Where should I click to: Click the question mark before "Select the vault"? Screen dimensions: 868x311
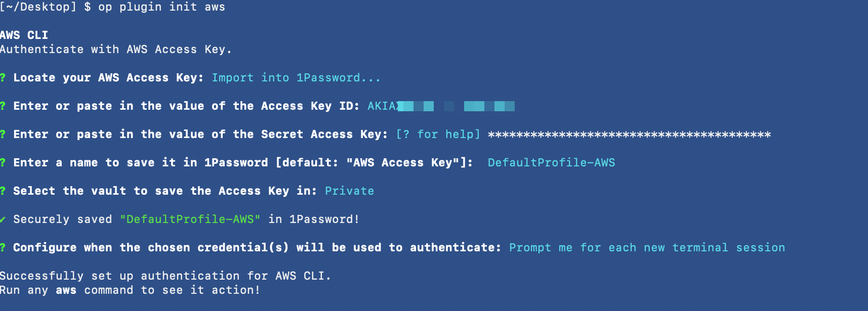tap(3, 191)
